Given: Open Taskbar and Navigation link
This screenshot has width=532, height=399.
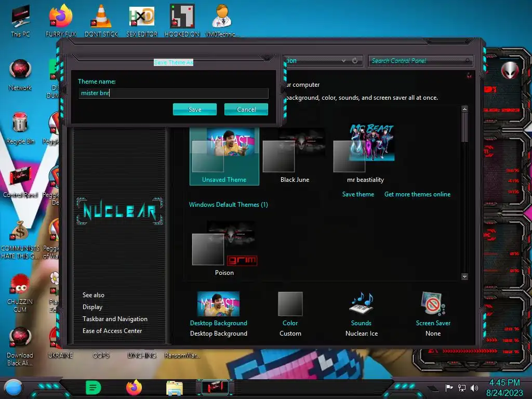Looking at the screenshot, I should pyautogui.click(x=115, y=319).
